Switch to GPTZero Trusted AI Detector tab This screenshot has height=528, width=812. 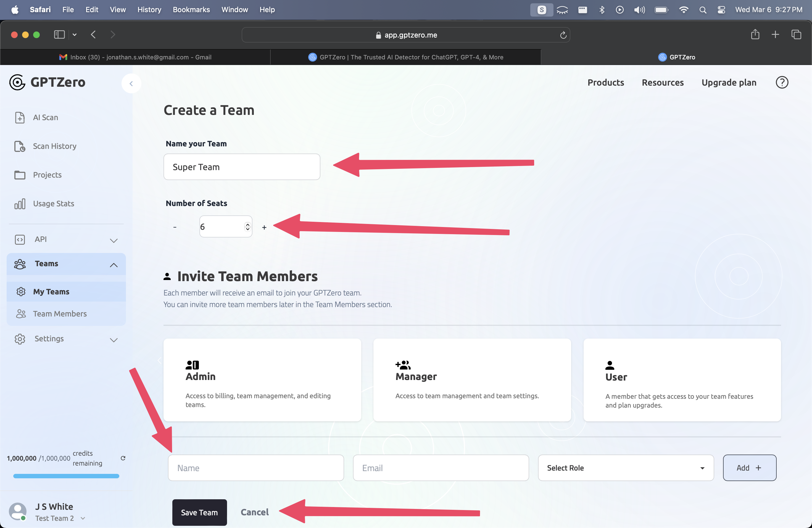click(405, 57)
